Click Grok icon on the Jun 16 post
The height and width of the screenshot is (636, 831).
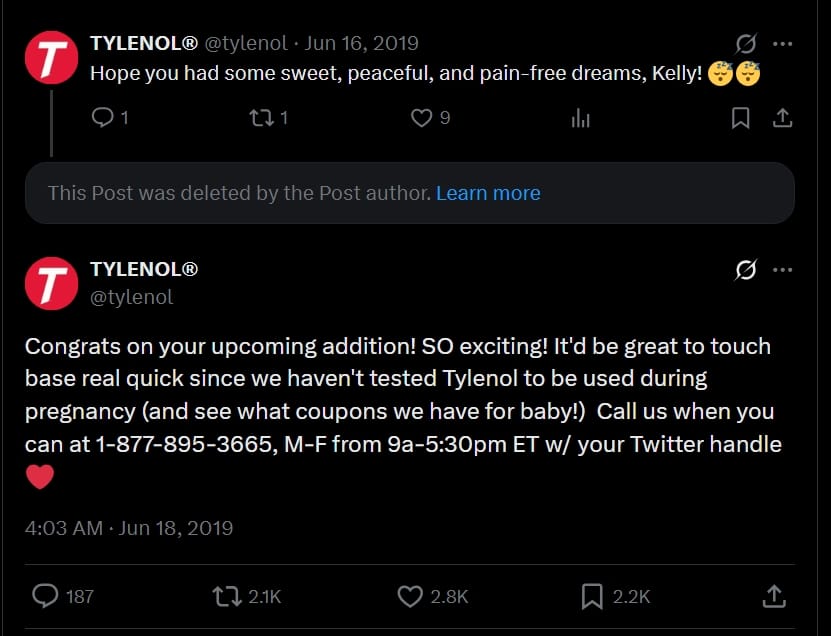[746, 44]
